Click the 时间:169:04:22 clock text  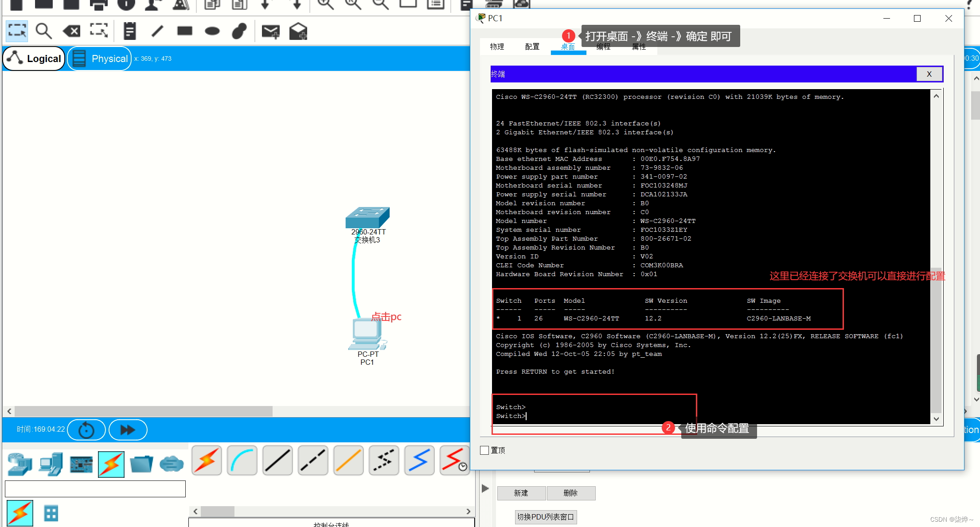(x=41, y=429)
